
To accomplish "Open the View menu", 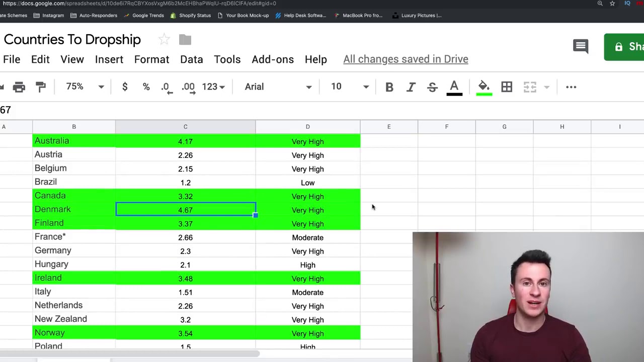I will 72,59.
